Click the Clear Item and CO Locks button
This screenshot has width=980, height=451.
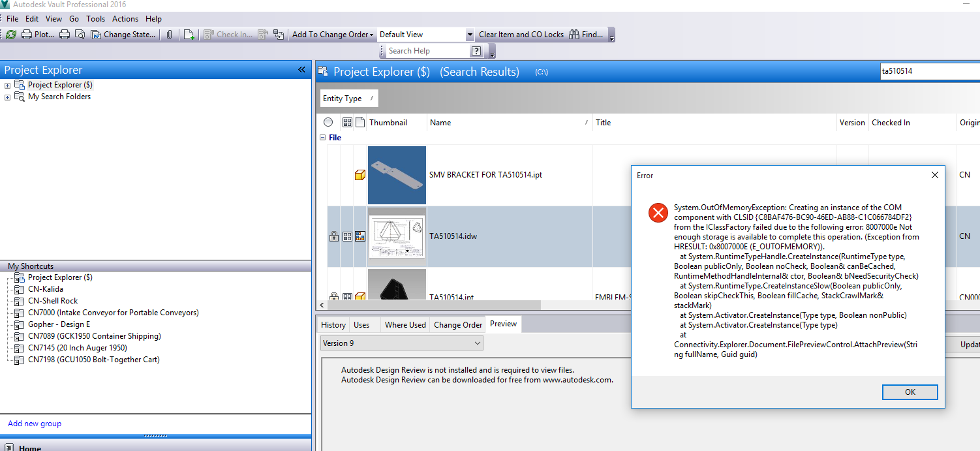[x=520, y=34]
